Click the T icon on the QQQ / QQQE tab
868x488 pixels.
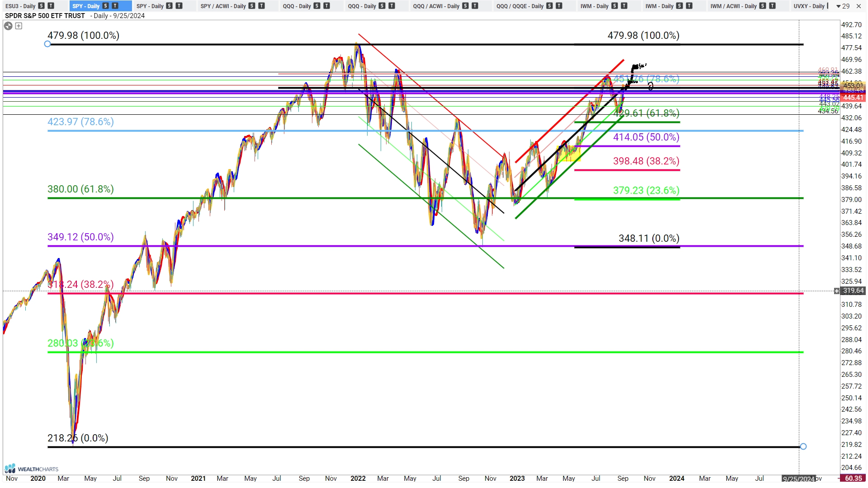click(x=559, y=6)
